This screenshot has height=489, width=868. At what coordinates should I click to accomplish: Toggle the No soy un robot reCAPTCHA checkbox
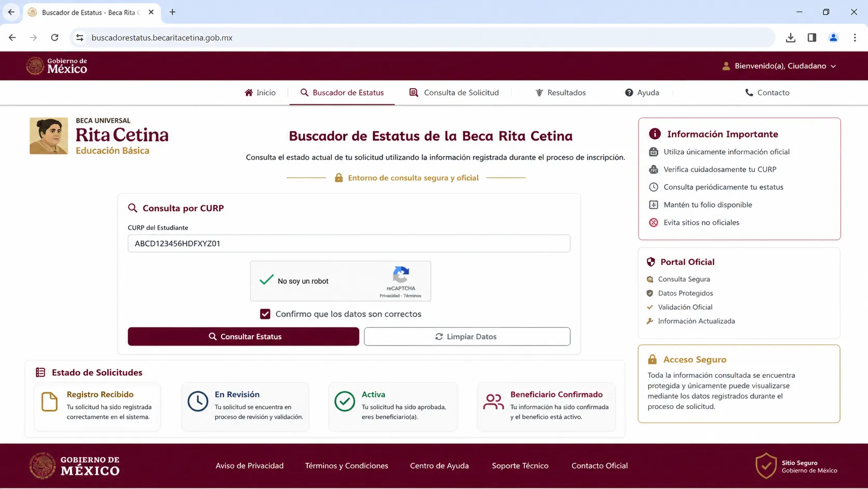coord(266,281)
